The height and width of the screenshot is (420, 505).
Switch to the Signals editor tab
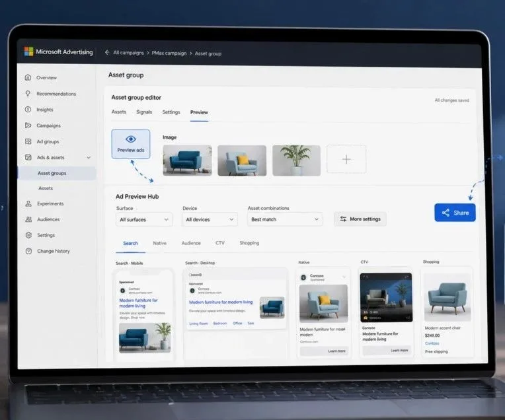point(144,112)
